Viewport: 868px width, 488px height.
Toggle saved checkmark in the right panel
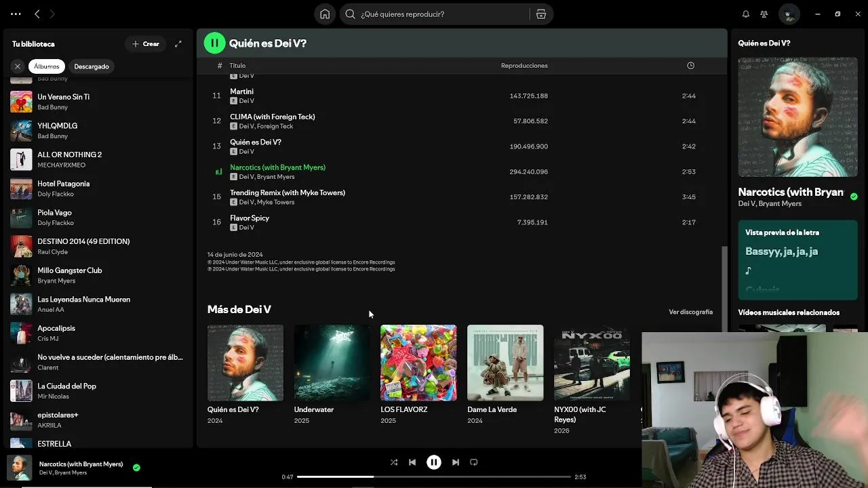click(854, 195)
